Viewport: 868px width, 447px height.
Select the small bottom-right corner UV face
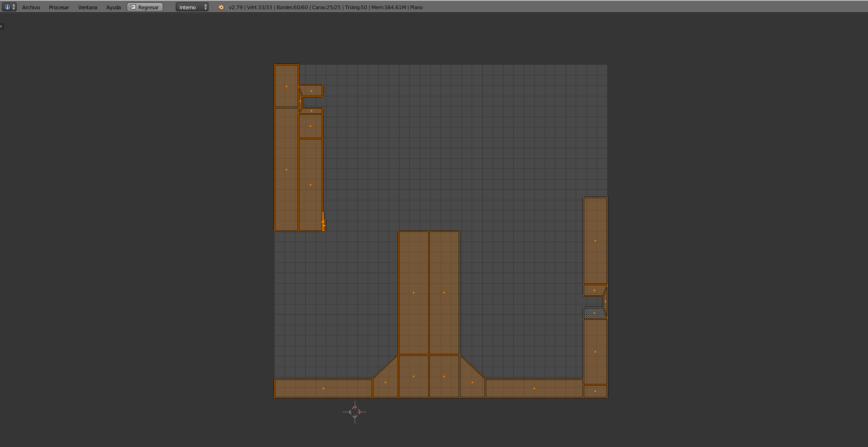[595, 391]
